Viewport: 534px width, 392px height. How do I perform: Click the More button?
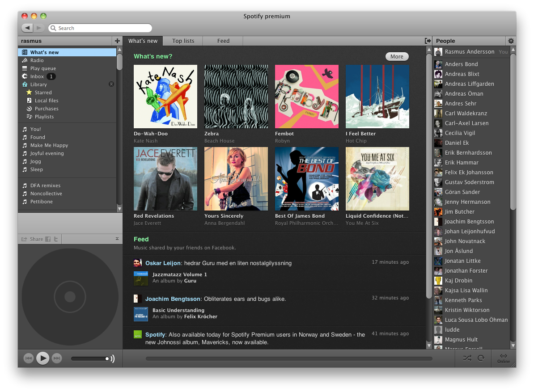pyautogui.click(x=397, y=56)
